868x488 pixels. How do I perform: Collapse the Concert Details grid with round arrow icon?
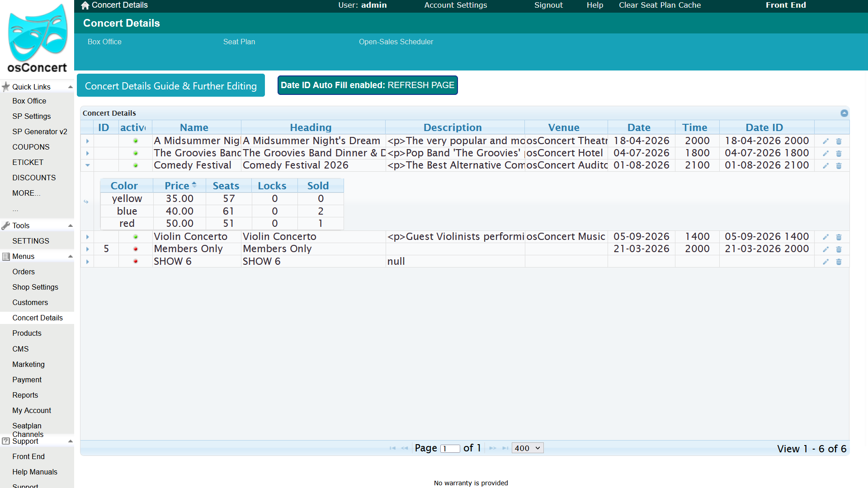pos(844,113)
